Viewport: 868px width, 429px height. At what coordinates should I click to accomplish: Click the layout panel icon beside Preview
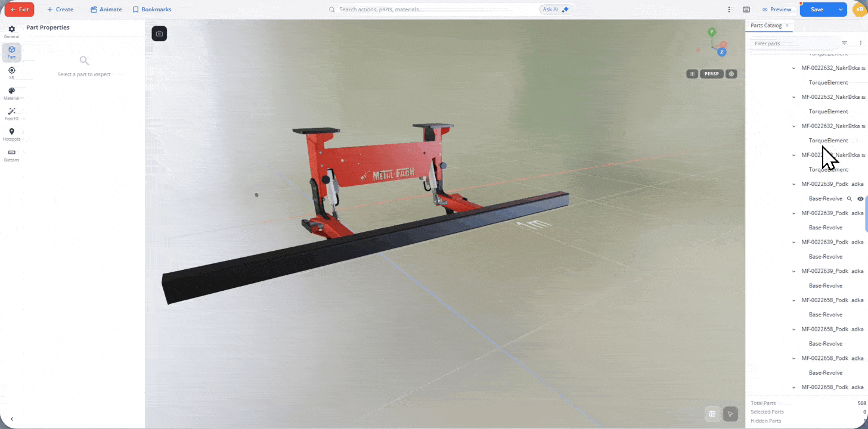(746, 10)
